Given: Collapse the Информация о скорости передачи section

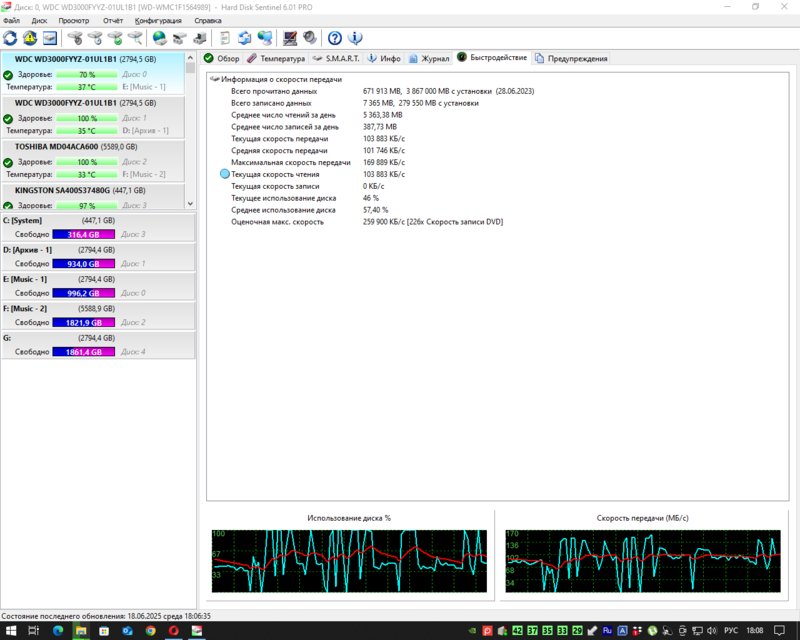Looking at the screenshot, I should point(214,78).
